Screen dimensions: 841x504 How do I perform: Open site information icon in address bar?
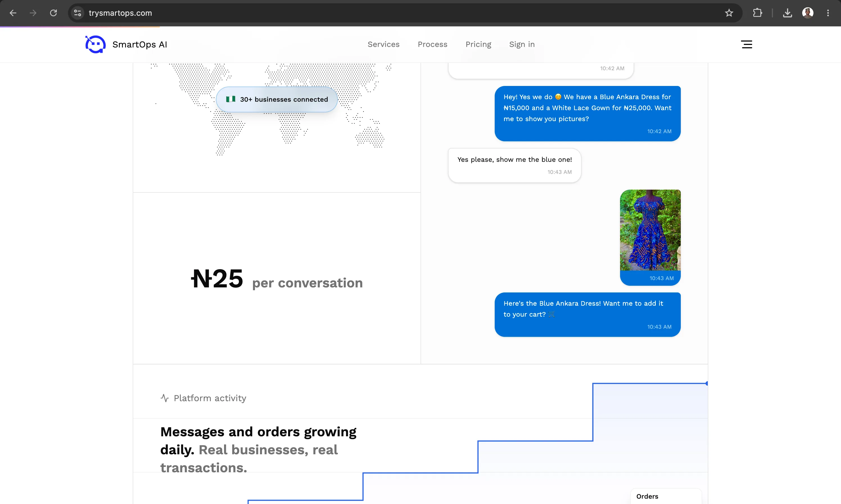pyautogui.click(x=78, y=13)
